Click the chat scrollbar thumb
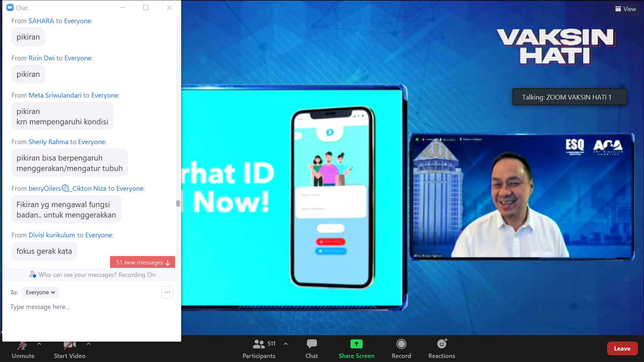644x362 pixels. pos(178,203)
